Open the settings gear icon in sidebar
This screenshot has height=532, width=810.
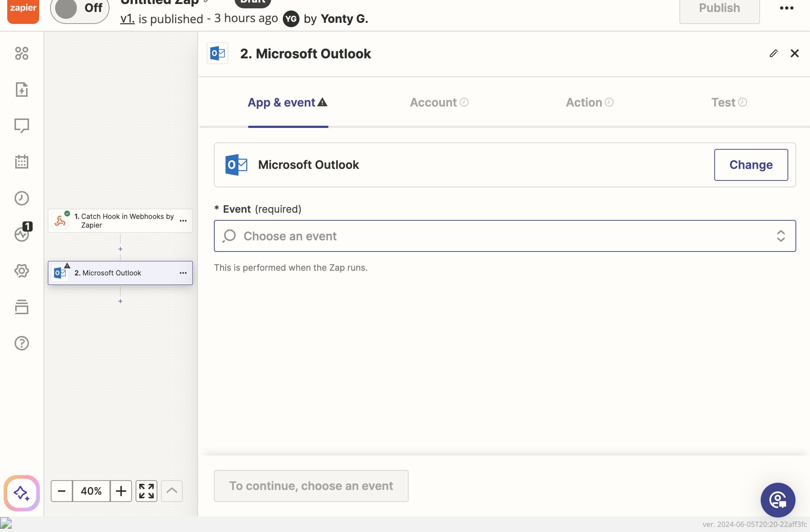(x=22, y=271)
